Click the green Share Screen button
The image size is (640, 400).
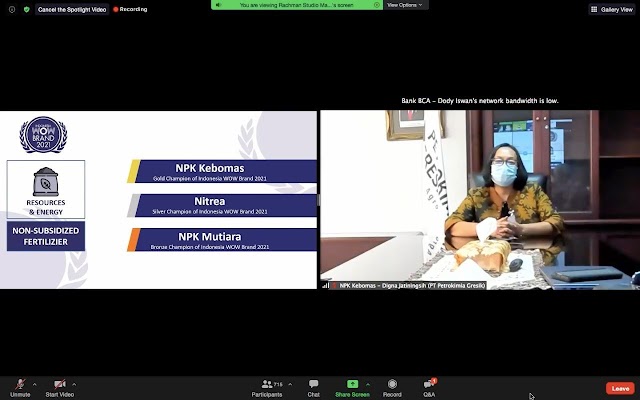(352, 388)
